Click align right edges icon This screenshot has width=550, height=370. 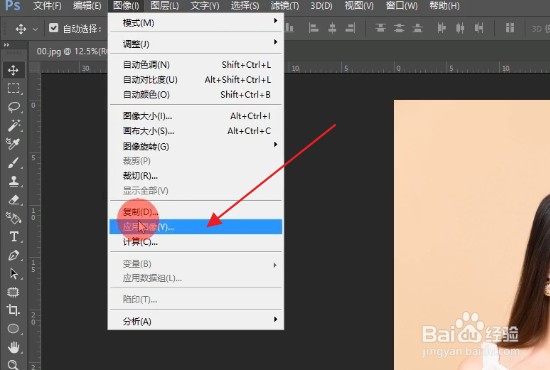[x=350, y=28]
